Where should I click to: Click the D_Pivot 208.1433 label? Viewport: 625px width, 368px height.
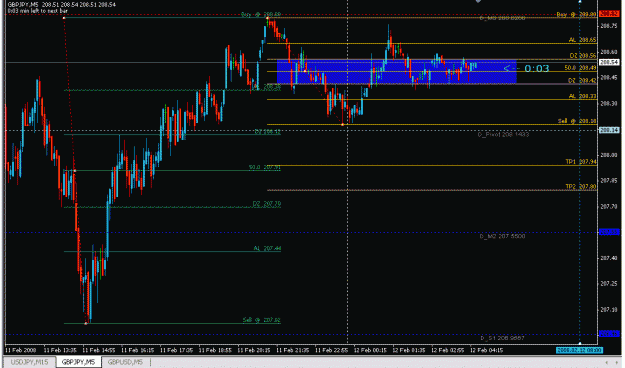point(503,134)
